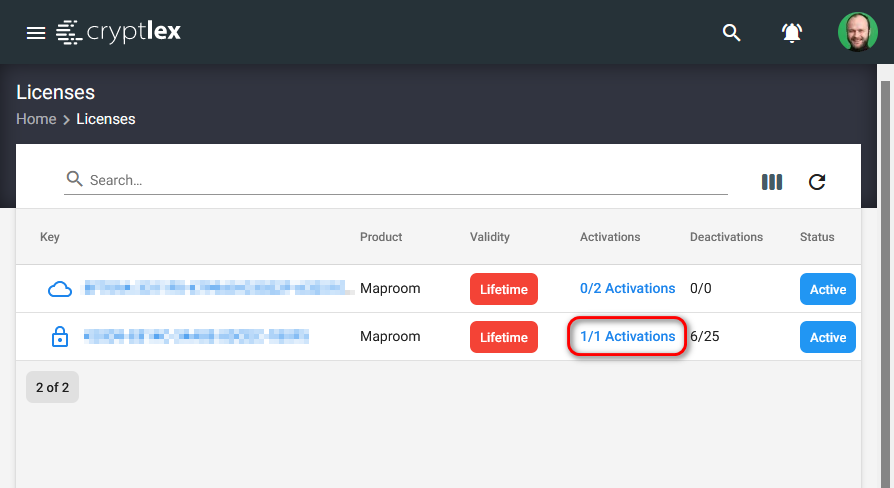
Task: Sort by Validity column header
Action: [x=490, y=237]
